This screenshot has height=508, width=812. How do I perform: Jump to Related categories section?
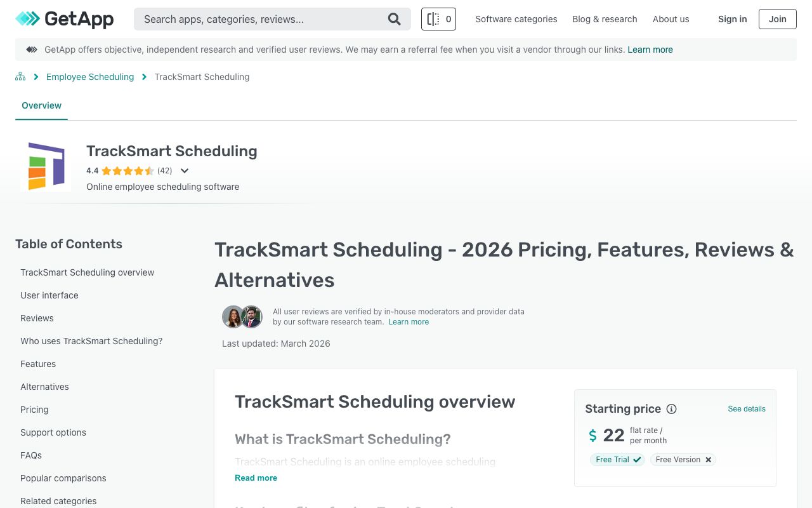point(58,501)
